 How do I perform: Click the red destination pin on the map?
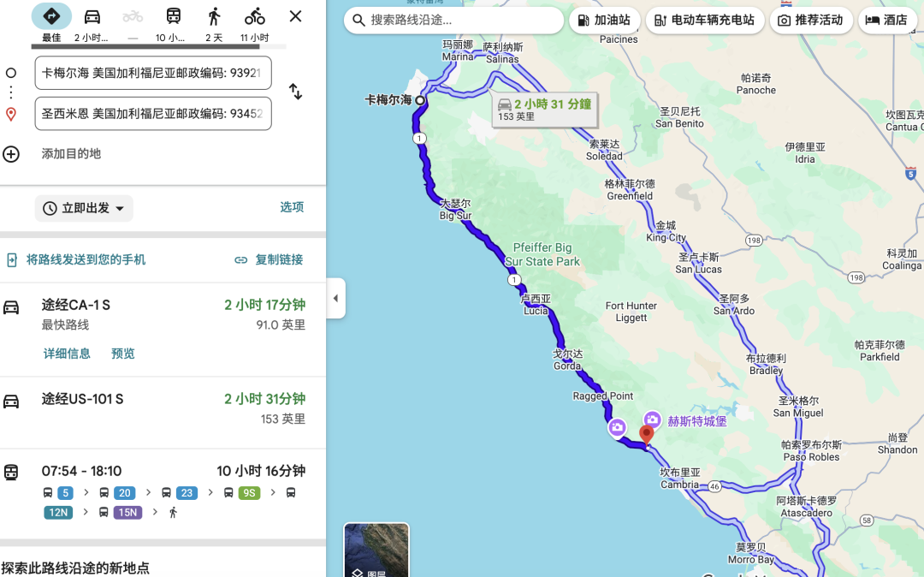pos(647,435)
